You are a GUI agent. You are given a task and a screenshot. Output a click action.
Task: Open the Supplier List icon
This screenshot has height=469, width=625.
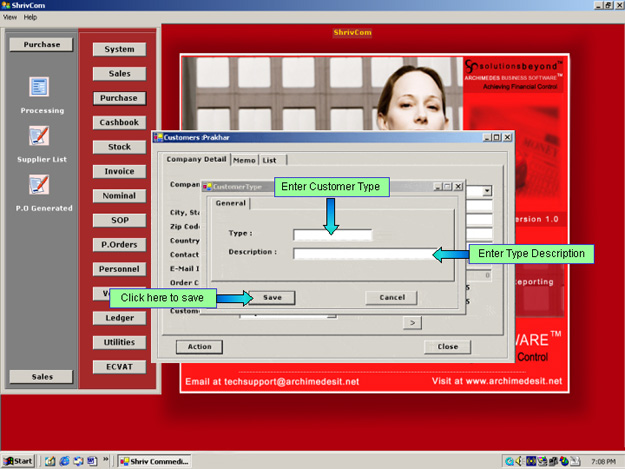click(39, 136)
